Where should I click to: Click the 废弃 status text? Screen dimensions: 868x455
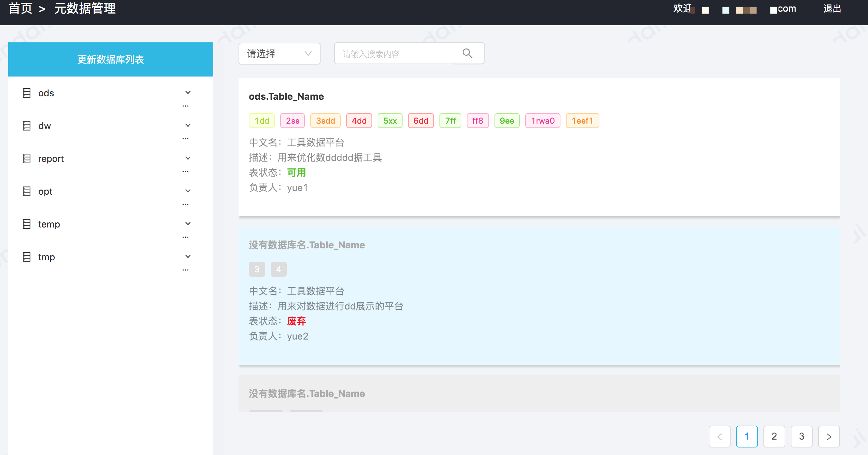tap(296, 321)
